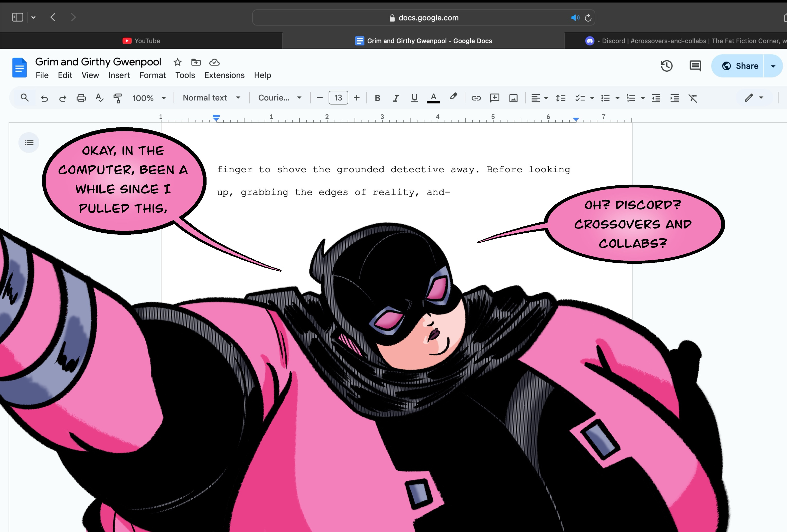Screen dimensions: 787x532
Task: Toggle bold formatting
Action: point(377,98)
